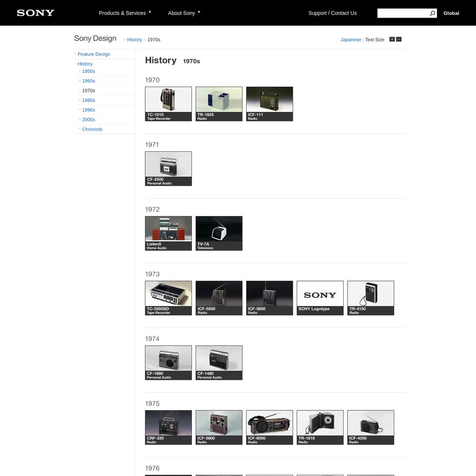Image resolution: width=476 pixels, height=476 pixels.
Task: Open the ICF-111 Radio thumbnail
Action: (269, 104)
